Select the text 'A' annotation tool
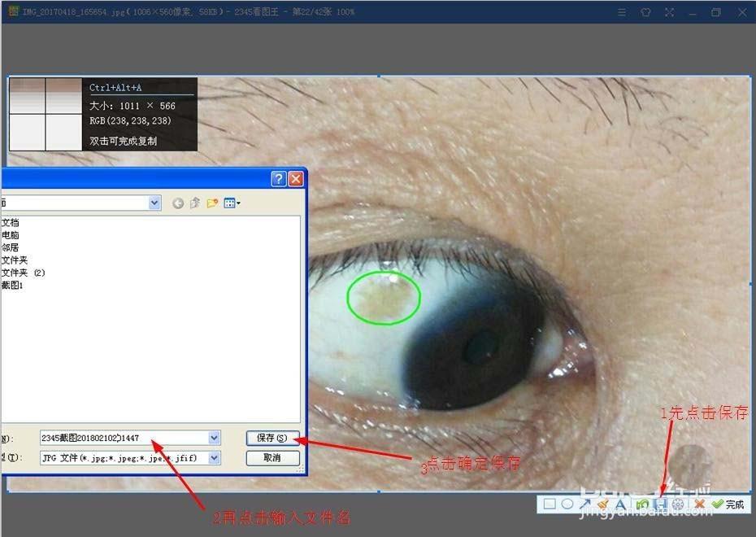Image resolution: width=756 pixels, height=537 pixels. point(621,504)
